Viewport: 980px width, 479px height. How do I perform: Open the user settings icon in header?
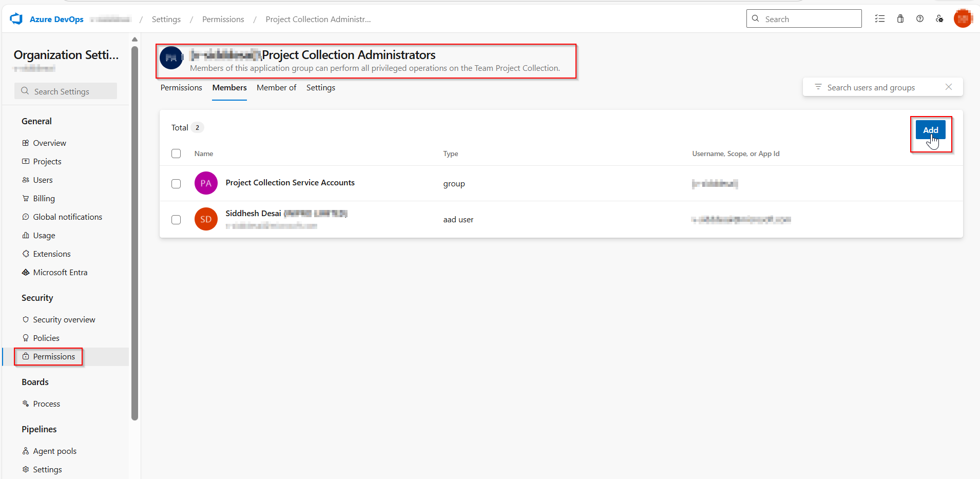pyautogui.click(x=939, y=19)
